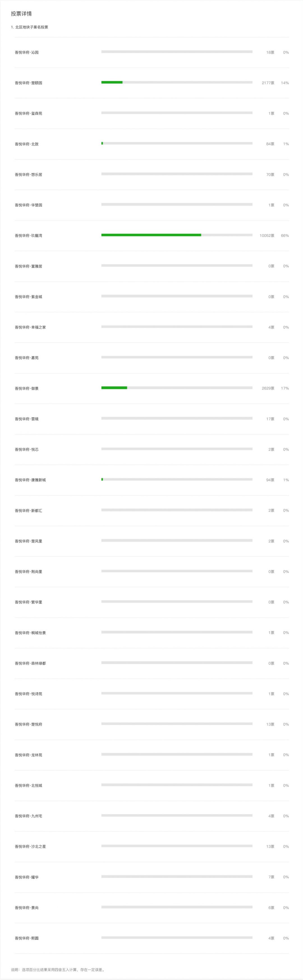Select option 吾悦华府·沙北之星

click(30, 847)
